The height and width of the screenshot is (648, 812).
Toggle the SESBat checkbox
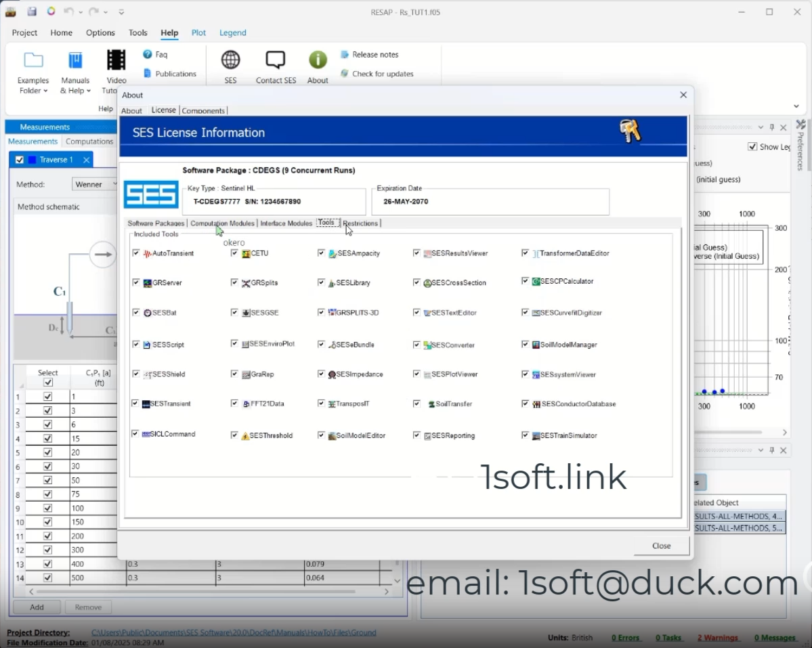[135, 313]
